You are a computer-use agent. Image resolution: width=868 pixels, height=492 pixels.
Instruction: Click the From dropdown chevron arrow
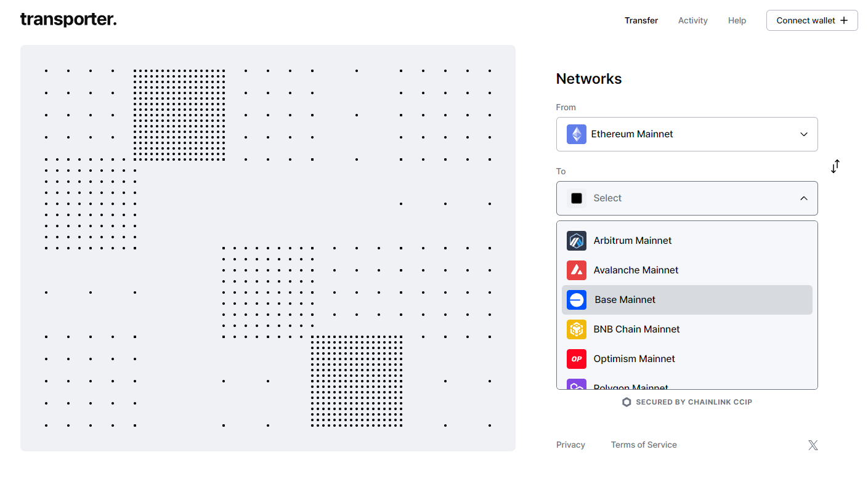click(803, 134)
